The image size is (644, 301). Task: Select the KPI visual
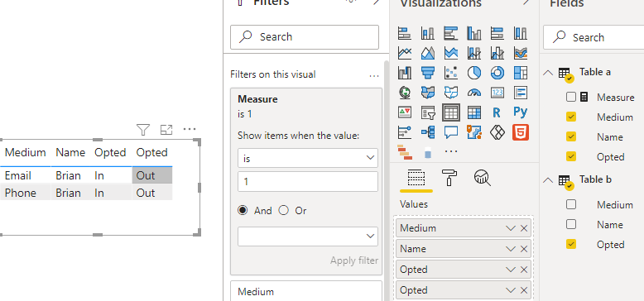pos(405,112)
